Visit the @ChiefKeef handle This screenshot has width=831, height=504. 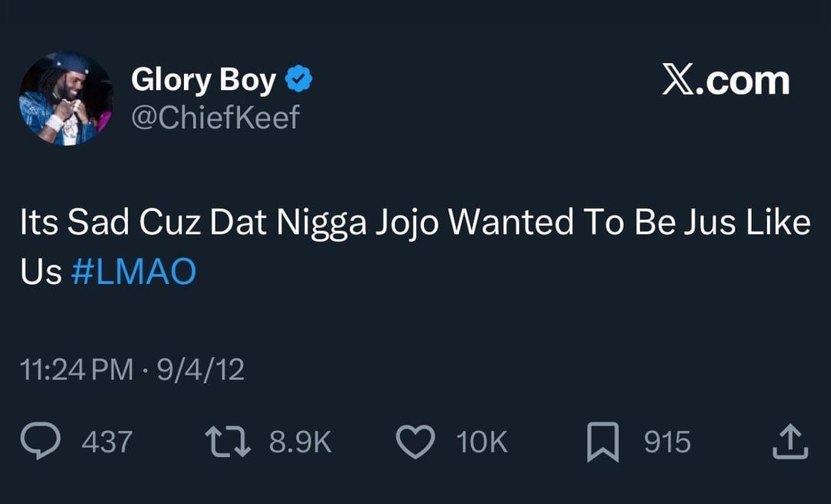[215, 118]
